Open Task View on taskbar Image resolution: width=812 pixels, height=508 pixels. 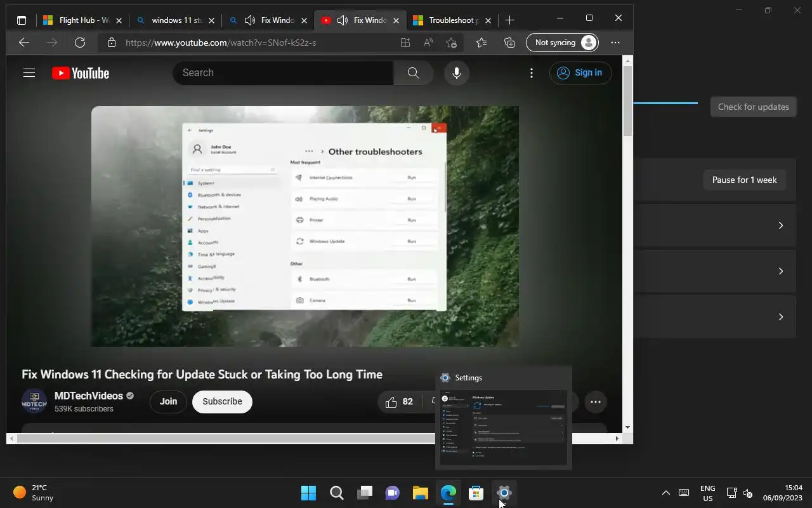pos(365,493)
